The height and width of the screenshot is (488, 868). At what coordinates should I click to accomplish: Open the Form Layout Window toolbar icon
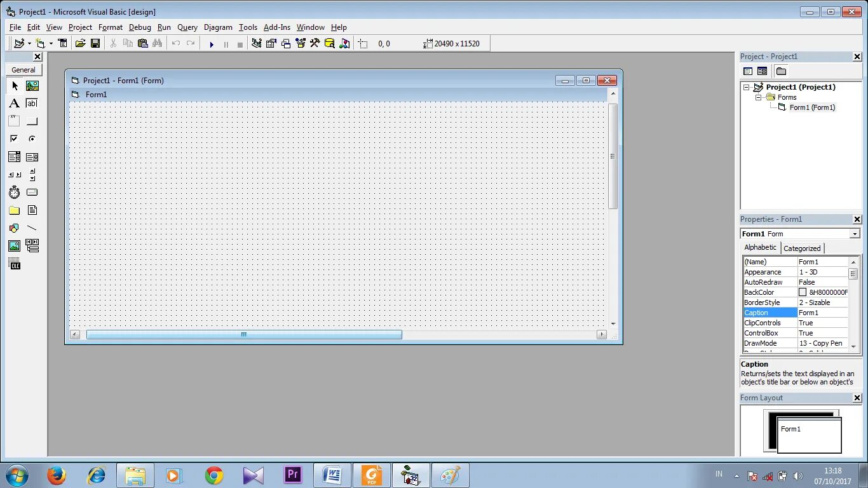pyautogui.click(x=286, y=43)
